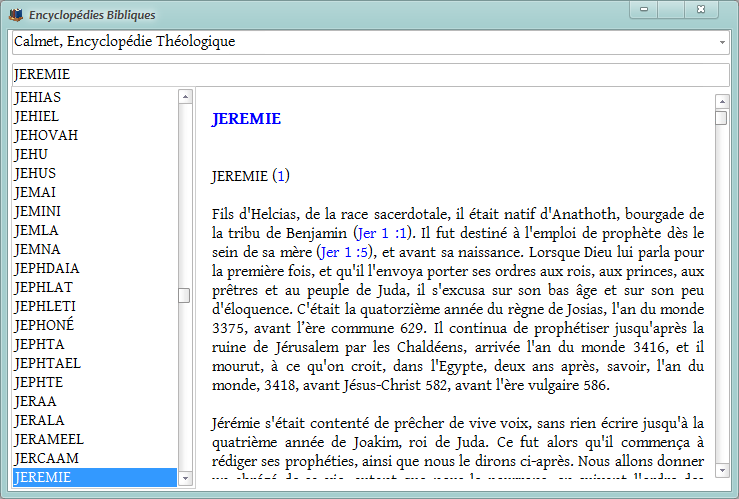This screenshot has width=739, height=499.
Task: Select JEHIAS in the entry list
Action: point(95,97)
